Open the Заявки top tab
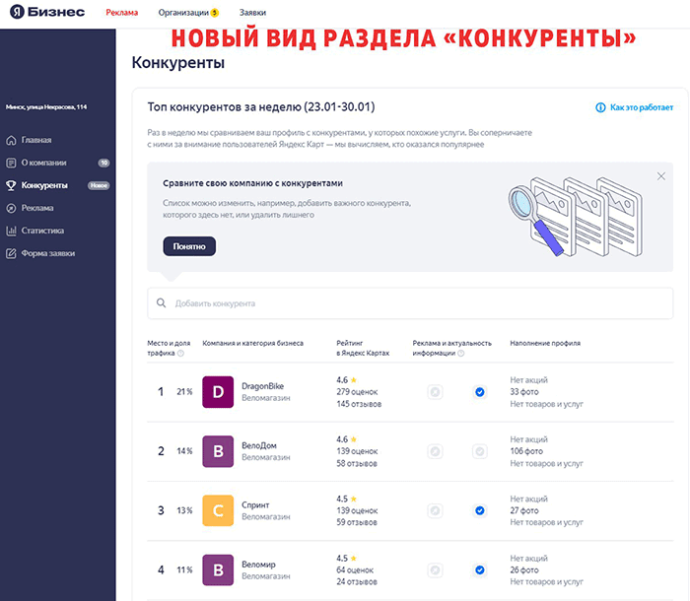The image size is (690, 601). click(253, 12)
